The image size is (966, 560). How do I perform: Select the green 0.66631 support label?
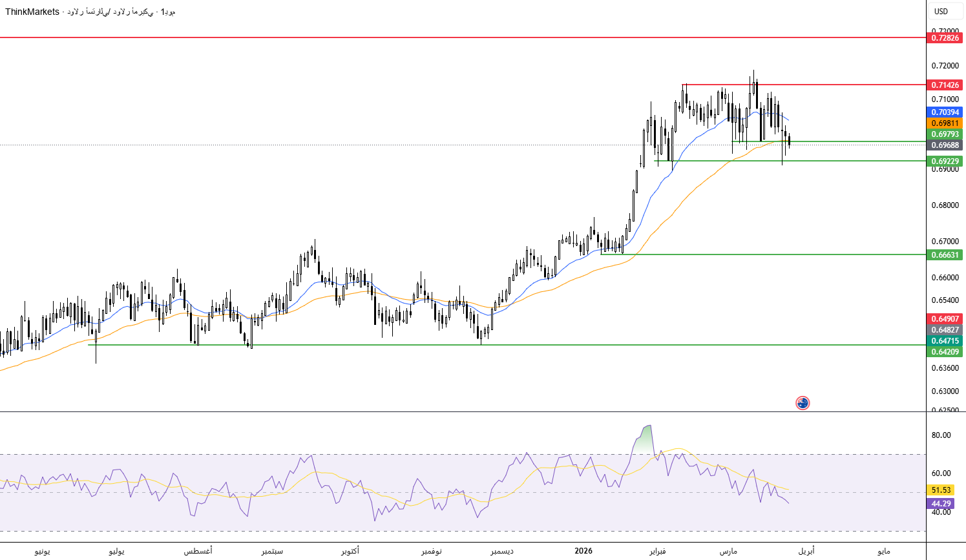point(945,255)
